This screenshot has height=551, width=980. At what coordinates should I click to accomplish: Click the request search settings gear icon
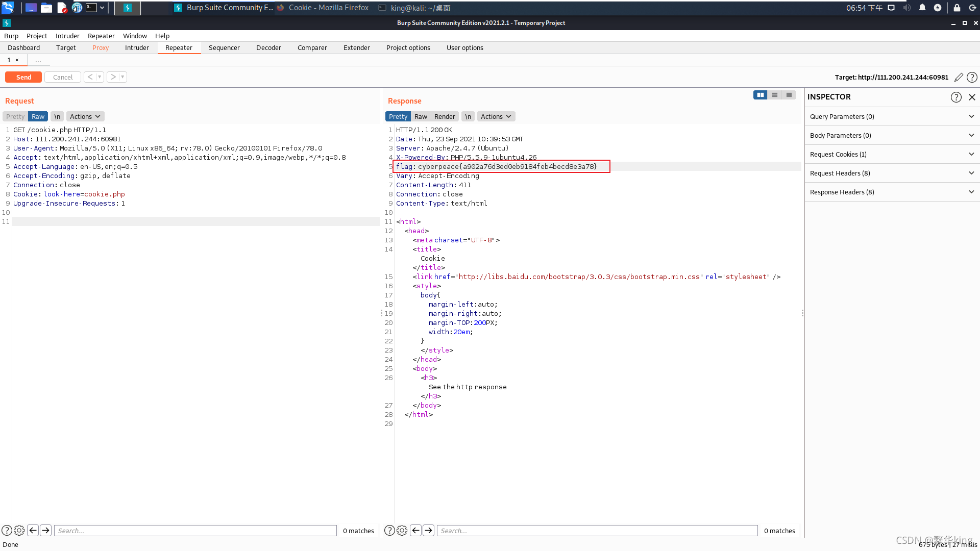(x=19, y=531)
